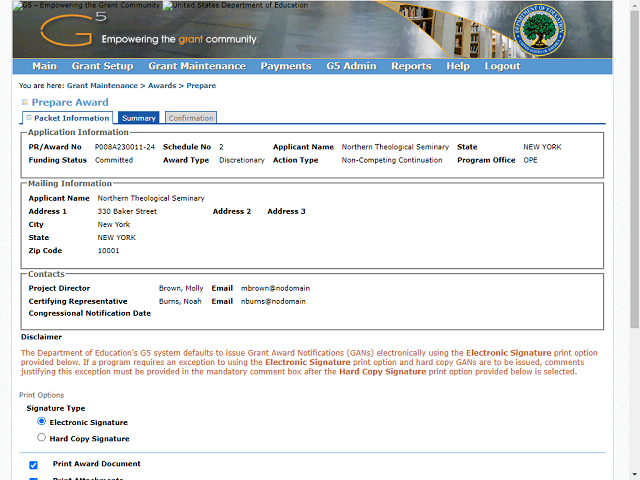Follow Prepare breadcrumb link

(x=201, y=86)
